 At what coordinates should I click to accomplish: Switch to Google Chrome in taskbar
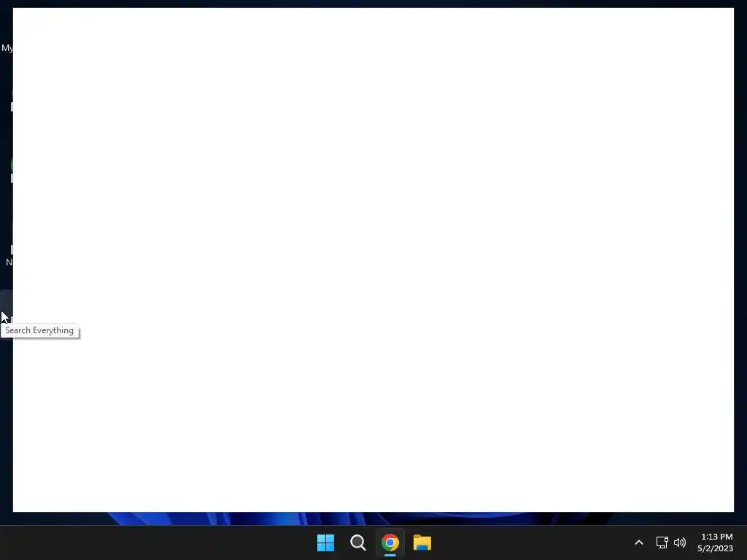pyautogui.click(x=390, y=542)
